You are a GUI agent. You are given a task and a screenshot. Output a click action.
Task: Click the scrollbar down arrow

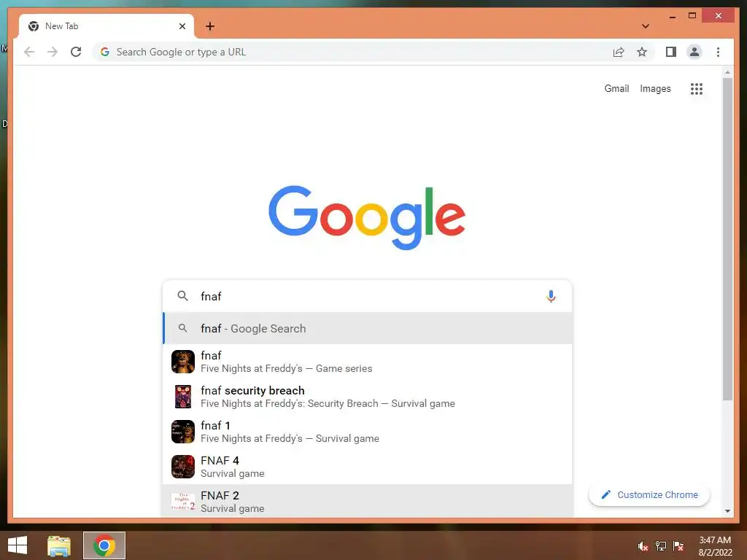pyautogui.click(x=727, y=511)
